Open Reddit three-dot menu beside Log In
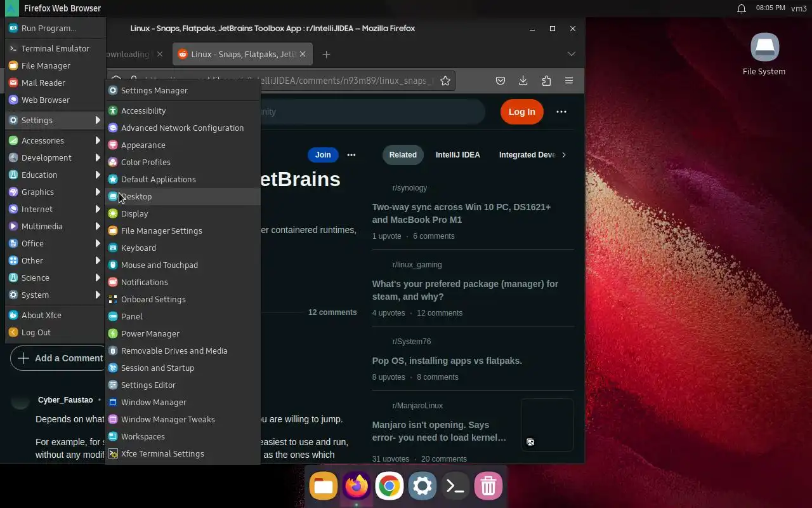This screenshot has width=812, height=508. (561, 112)
